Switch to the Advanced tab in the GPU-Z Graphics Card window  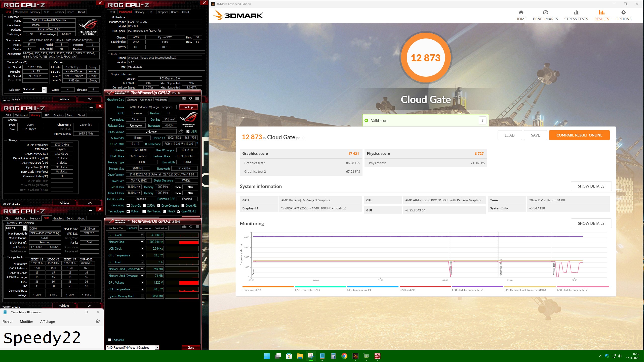pyautogui.click(x=146, y=100)
